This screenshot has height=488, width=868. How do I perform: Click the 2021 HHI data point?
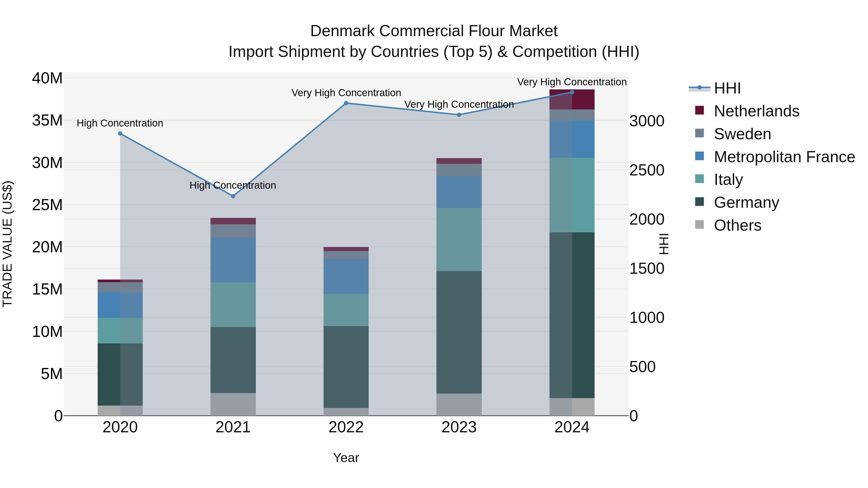233,196
